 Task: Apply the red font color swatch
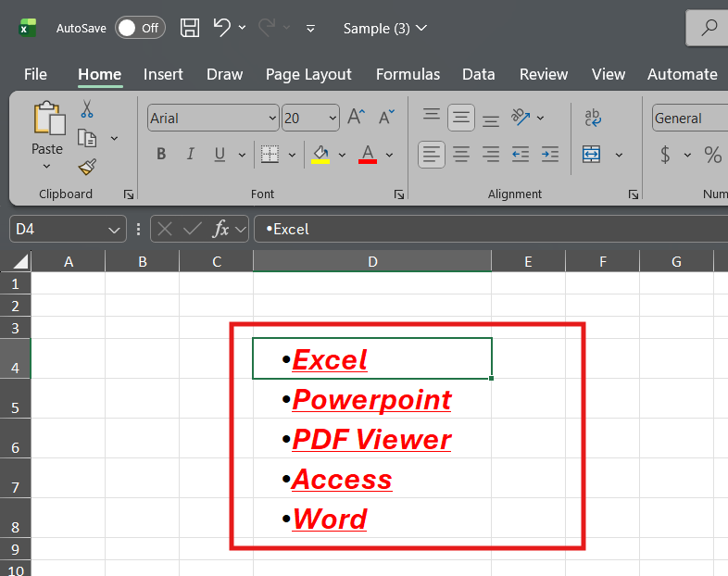click(x=368, y=155)
